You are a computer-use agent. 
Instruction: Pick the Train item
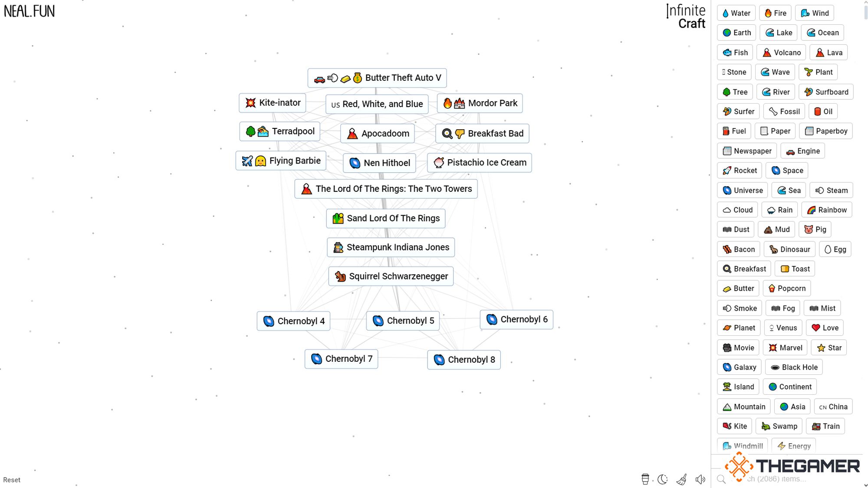coord(825,426)
